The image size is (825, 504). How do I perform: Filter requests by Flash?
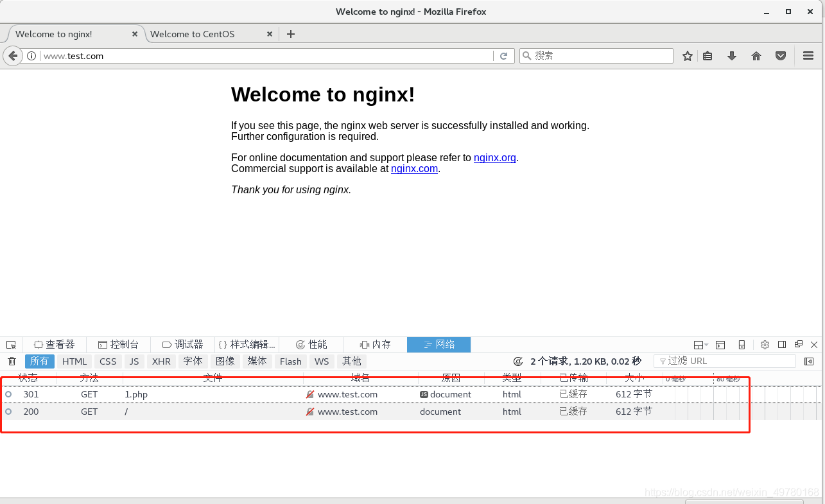291,361
